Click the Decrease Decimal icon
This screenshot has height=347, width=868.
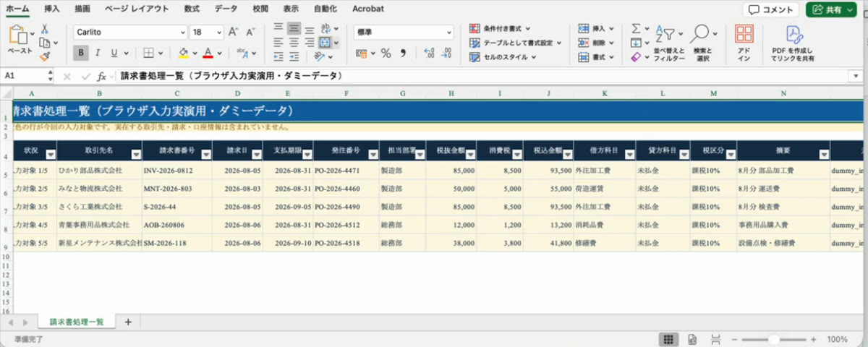point(447,53)
